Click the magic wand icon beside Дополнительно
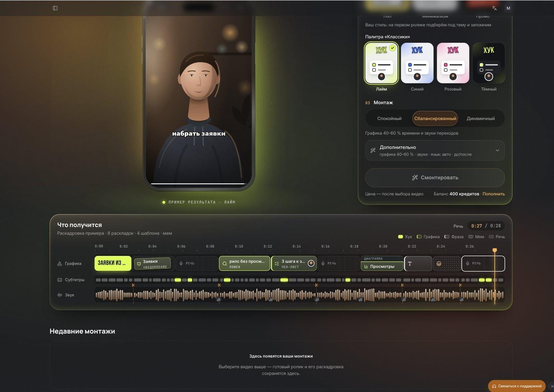 click(x=373, y=150)
